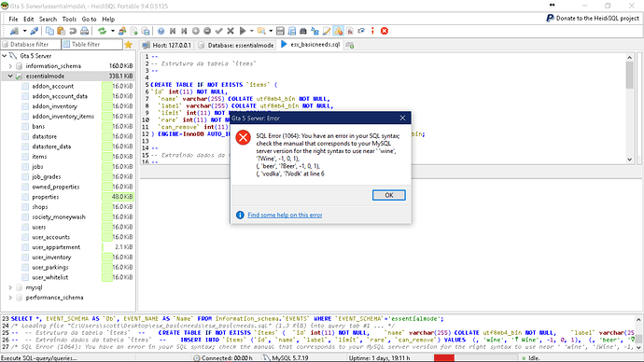Screen dimensions: 644x362
Task: Switch to Database: essentialmode tab
Action: [x=236, y=45]
